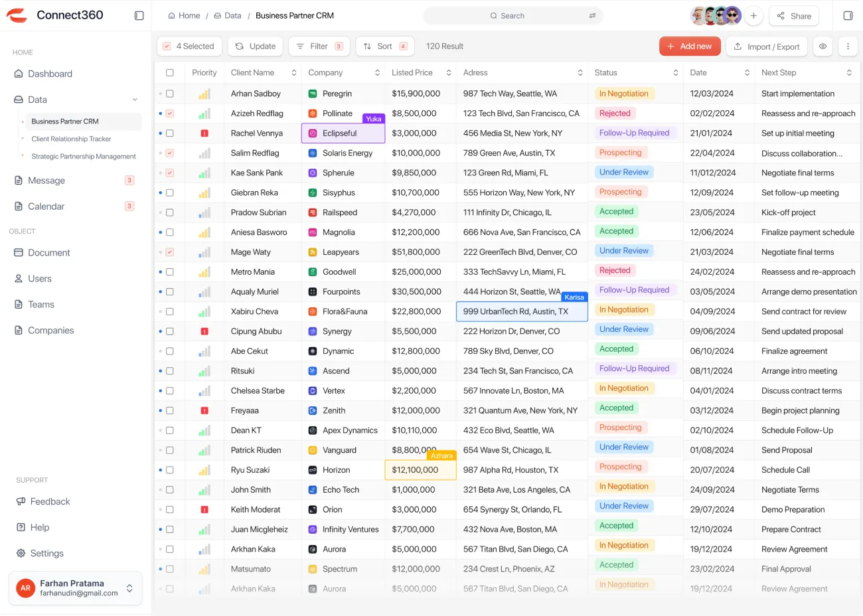Open the three-dot more options menu
863x616 pixels.
point(848,46)
